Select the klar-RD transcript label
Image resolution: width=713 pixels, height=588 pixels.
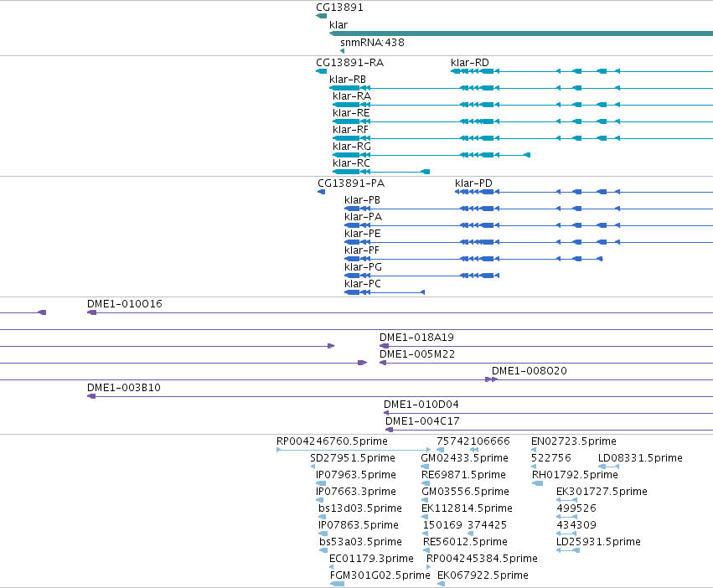[470, 62]
